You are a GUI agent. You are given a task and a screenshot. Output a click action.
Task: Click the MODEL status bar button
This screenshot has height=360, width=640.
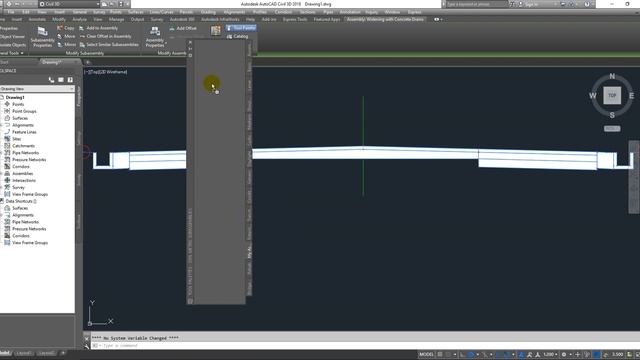coord(426,354)
